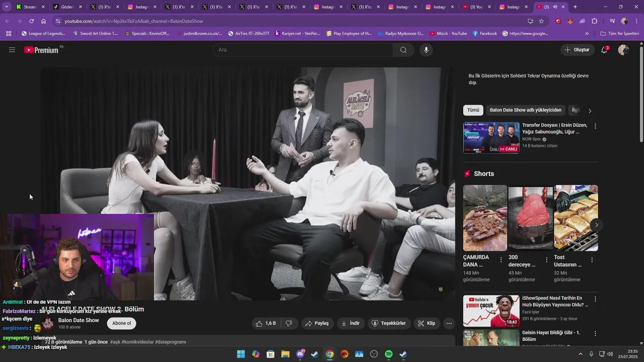The width and height of the screenshot is (644, 362).
Task: Click the Oluştur create button
Action: point(577,50)
